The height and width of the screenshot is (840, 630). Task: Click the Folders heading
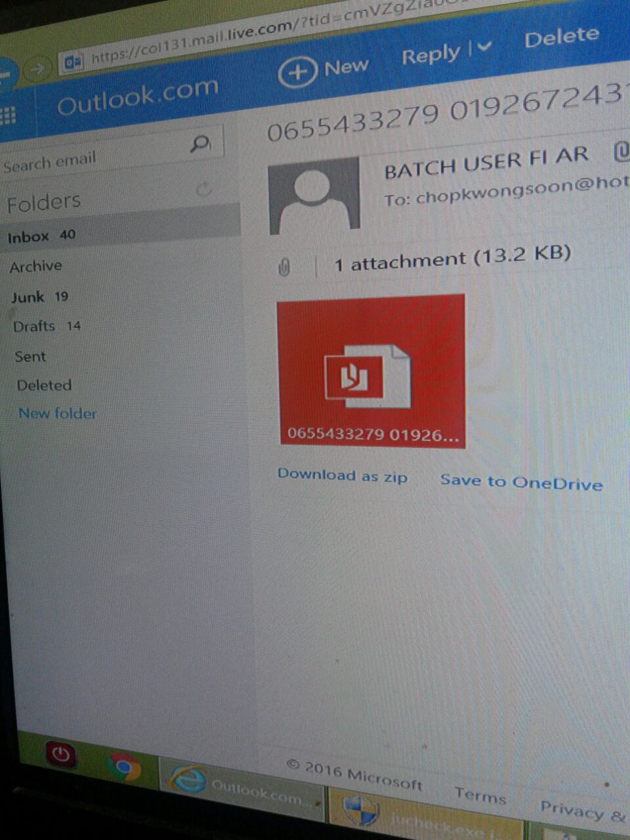pos(43,202)
